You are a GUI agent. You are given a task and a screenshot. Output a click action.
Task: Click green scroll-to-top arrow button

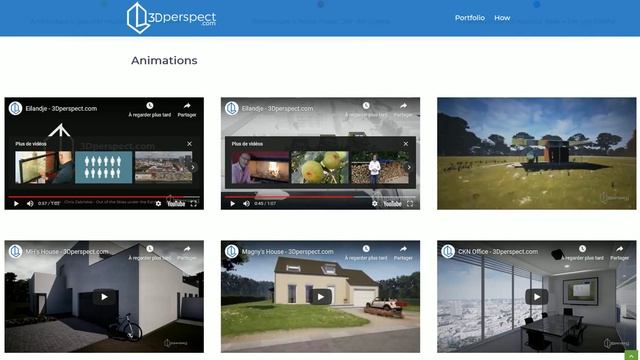coord(631,355)
